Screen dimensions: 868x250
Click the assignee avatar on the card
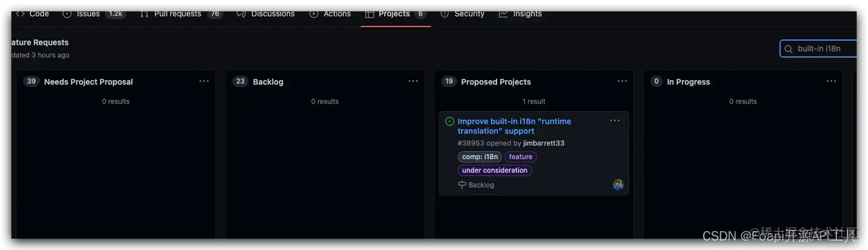[618, 185]
